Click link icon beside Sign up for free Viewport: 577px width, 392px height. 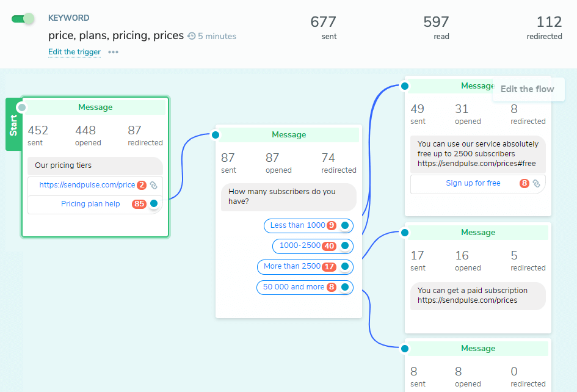pyautogui.click(x=536, y=183)
